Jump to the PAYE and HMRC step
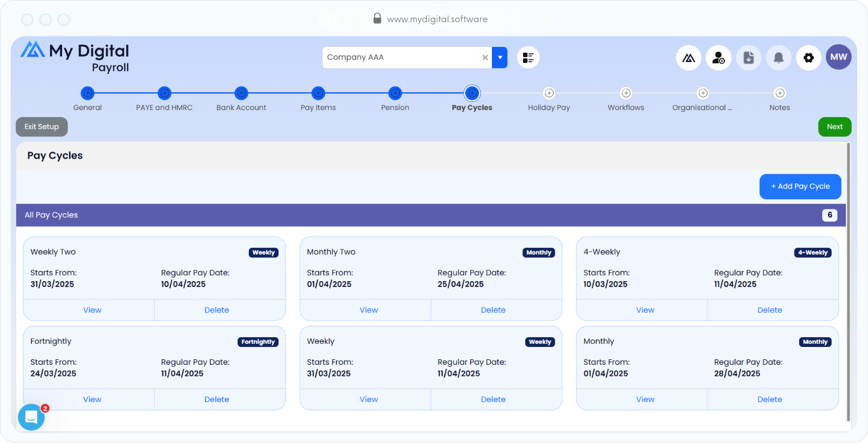This screenshot has height=443, width=868. click(x=164, y=93)
